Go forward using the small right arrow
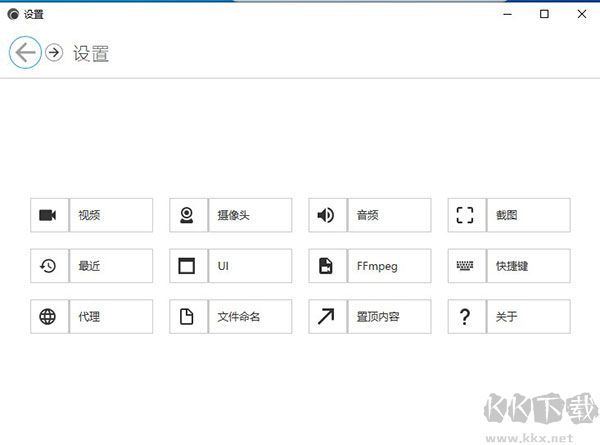This screenshot has width=600, height=445. point(54,53)
